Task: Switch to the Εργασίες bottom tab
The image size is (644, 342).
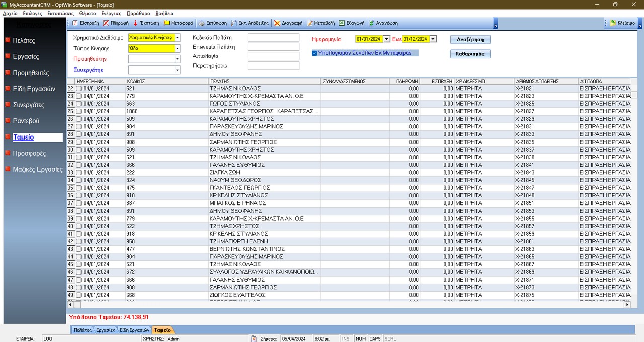Action: 105,330
